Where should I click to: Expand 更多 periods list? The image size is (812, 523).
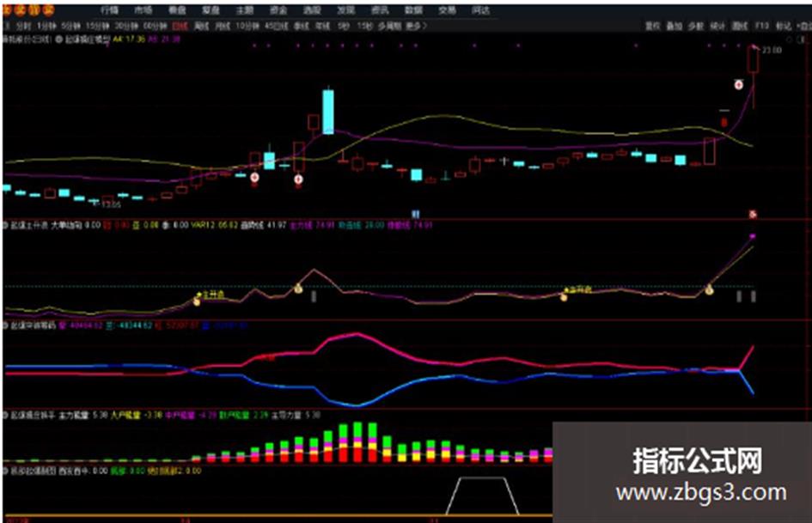click(x=417, y=26)
